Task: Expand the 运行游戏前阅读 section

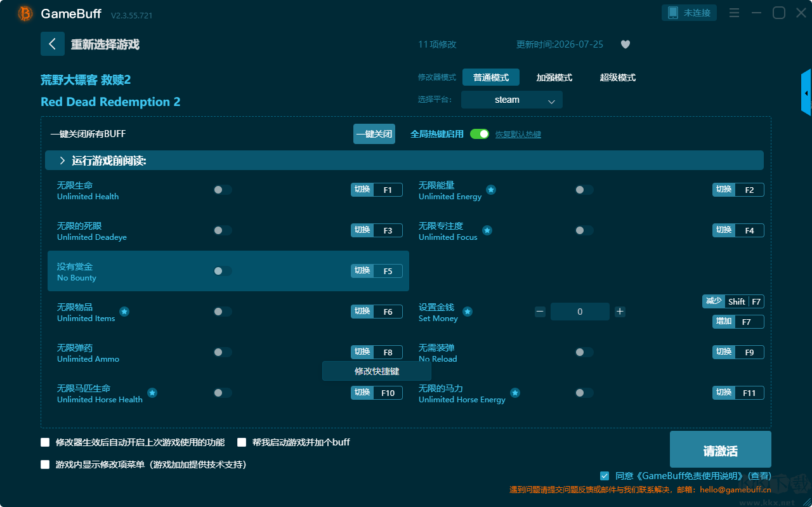Action: point(404,161)
